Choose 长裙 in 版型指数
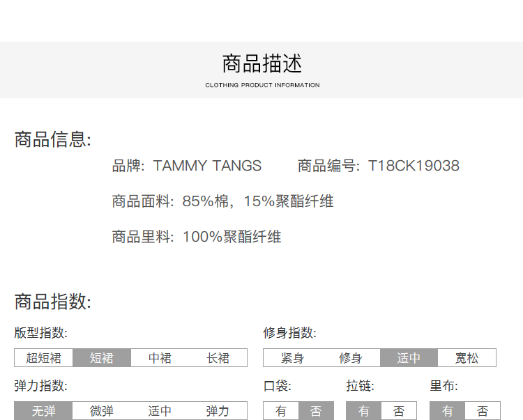This screenshot has height=420, width=523. coord(218,358)
